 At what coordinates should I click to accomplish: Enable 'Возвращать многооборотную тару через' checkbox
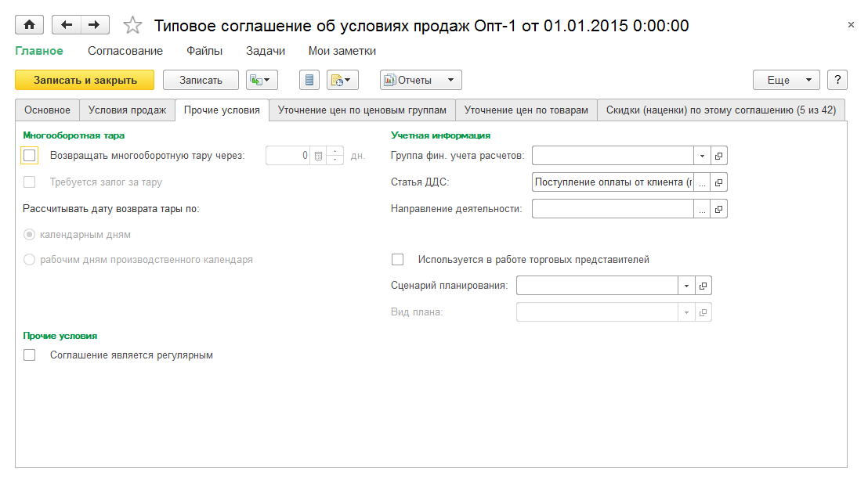pos(30,156)
